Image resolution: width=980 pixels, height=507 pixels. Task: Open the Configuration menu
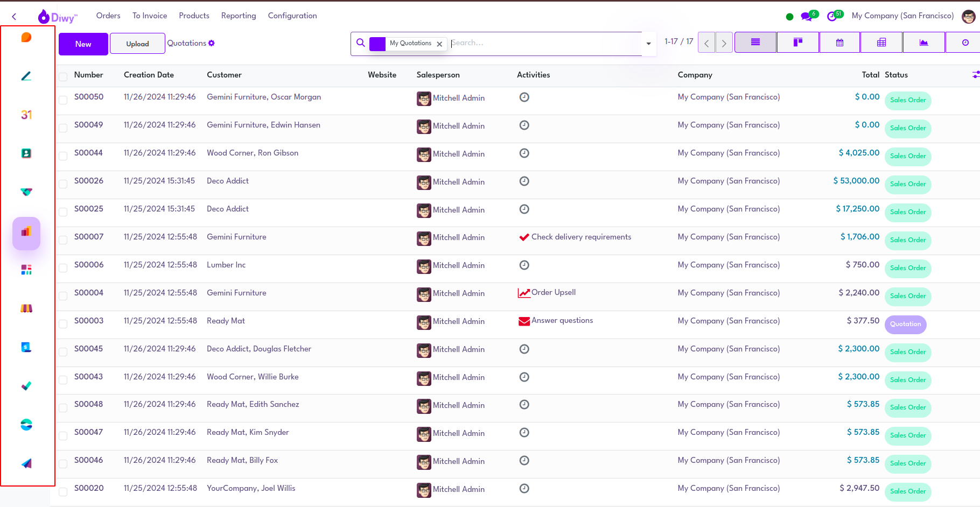point(292,16)
